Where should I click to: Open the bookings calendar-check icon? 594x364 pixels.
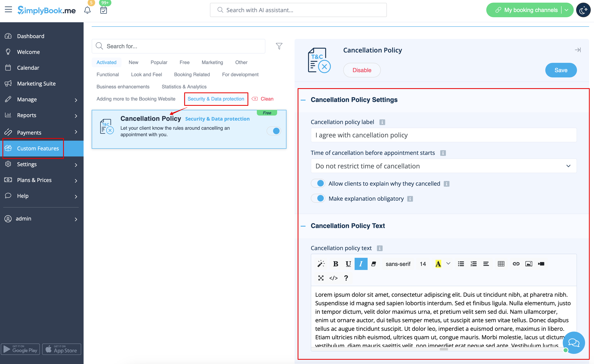pos(104,10)
